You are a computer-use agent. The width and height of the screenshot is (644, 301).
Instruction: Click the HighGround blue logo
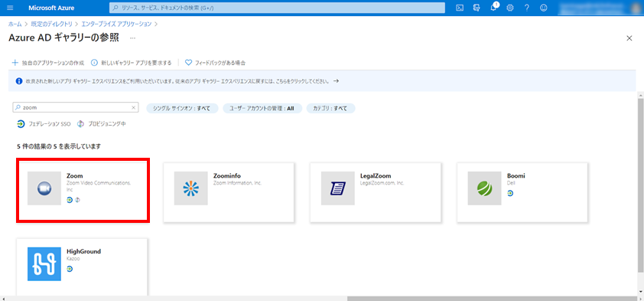[x=44, y=264]
